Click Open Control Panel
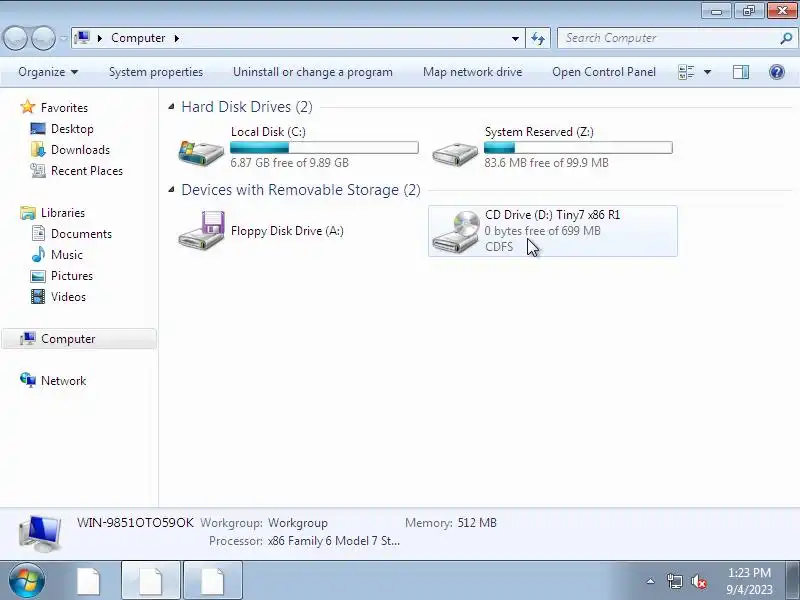Screen dimensions: 800x600 pyautogui.click(x=604, y=72)
